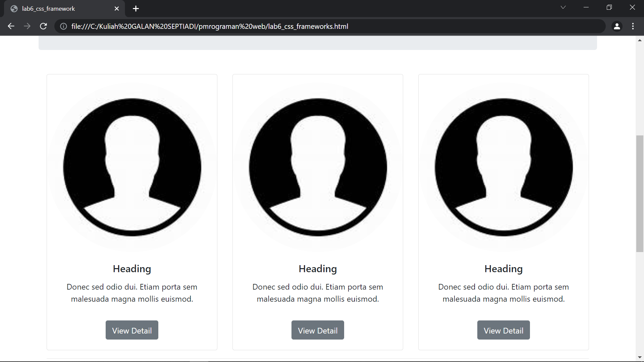Screen dimensions: 644x362
Task: Open the browser profile account icon
Action: [x=617, y=26]
